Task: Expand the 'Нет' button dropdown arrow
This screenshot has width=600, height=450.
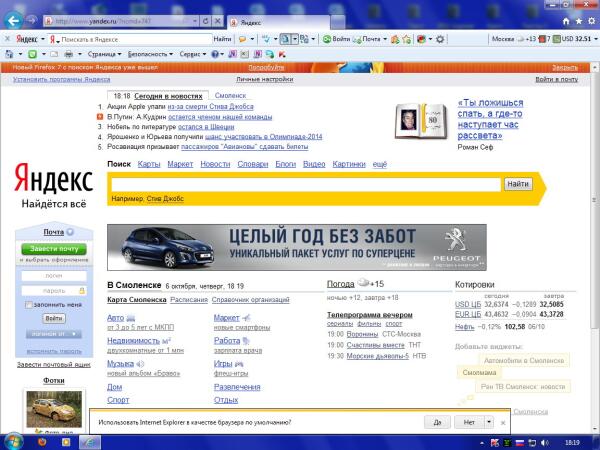Action: coord(489,422)
